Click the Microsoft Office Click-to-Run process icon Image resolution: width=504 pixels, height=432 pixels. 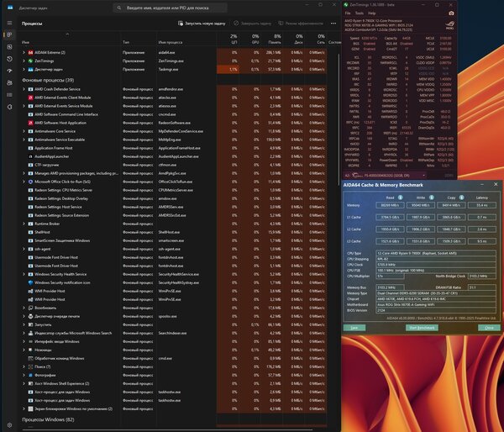(x=30, y=182)
